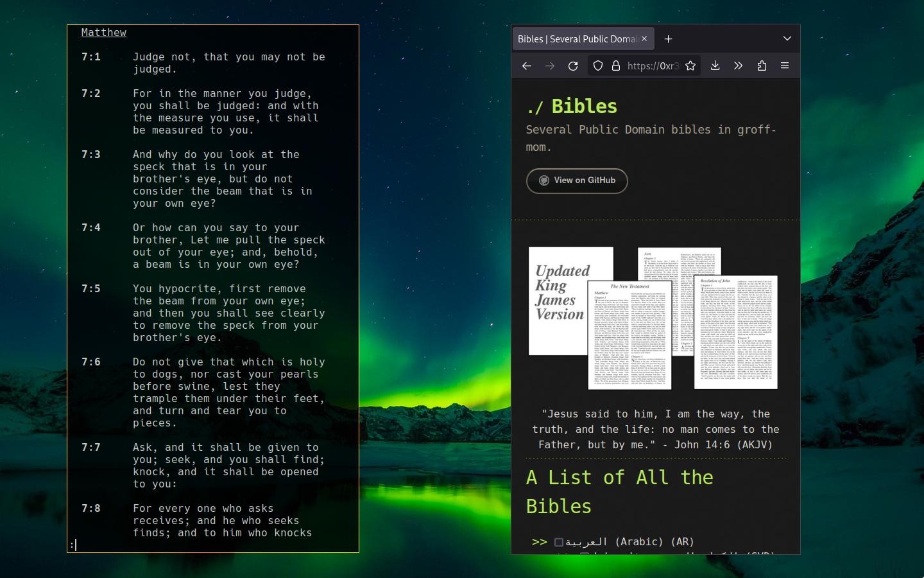924x578 pixels.
Task: Click the text 'Judge not, that you may not be'
Action: click(x=229, y=57)
